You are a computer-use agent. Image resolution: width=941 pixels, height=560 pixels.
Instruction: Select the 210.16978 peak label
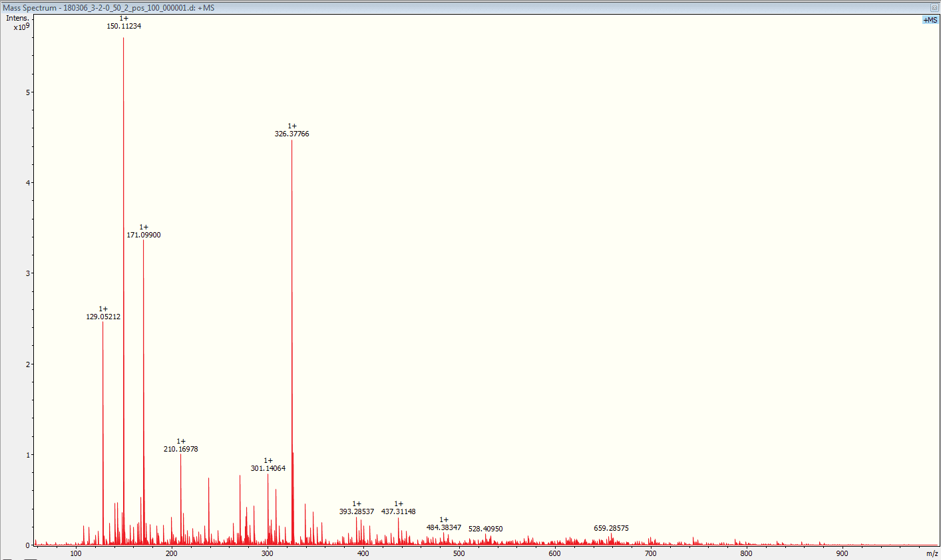tap(181, 449)
